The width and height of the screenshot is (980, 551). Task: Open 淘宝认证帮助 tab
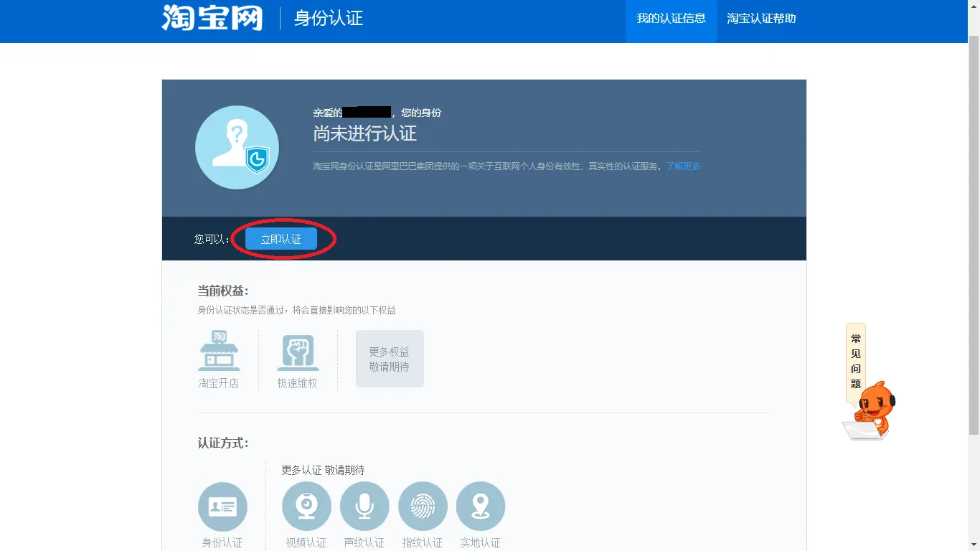point(761,19)
